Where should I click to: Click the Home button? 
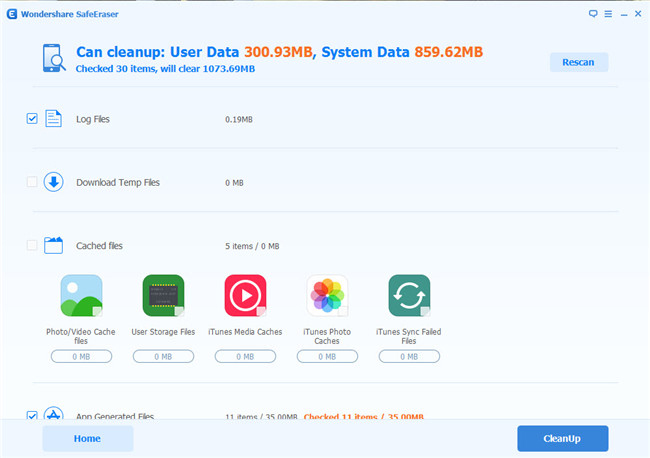87,439
